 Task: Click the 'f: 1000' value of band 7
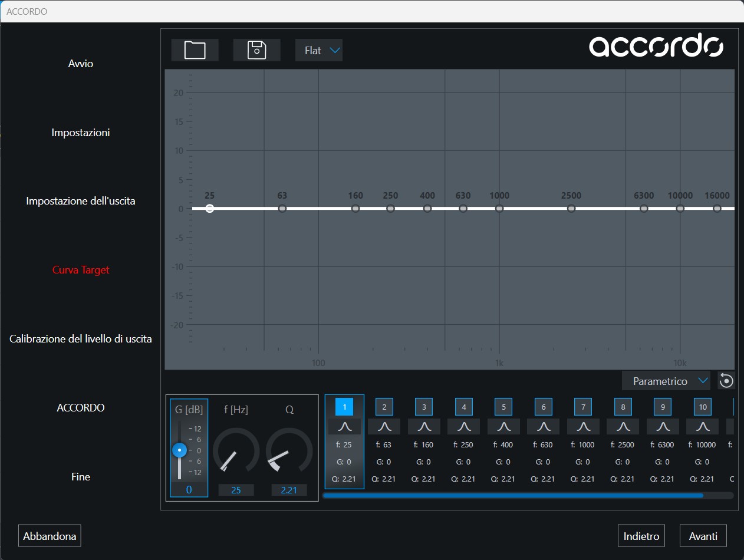(583, 445)
